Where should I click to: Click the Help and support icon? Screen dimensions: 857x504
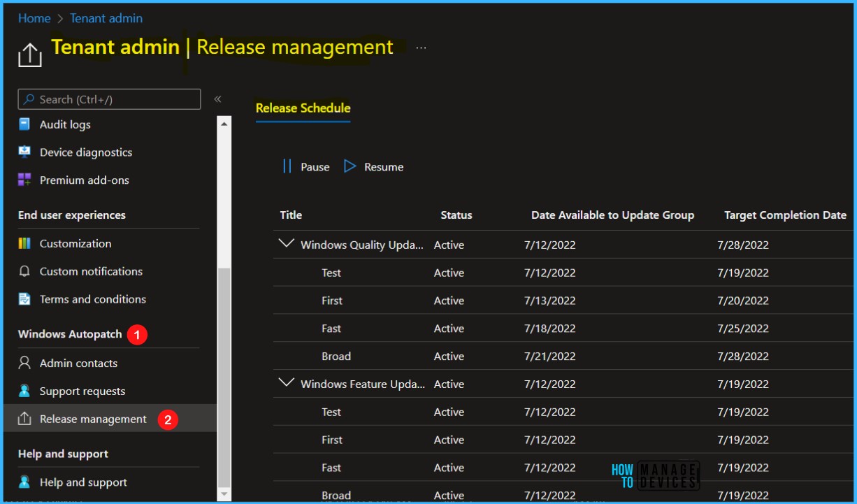click(24, 482)
